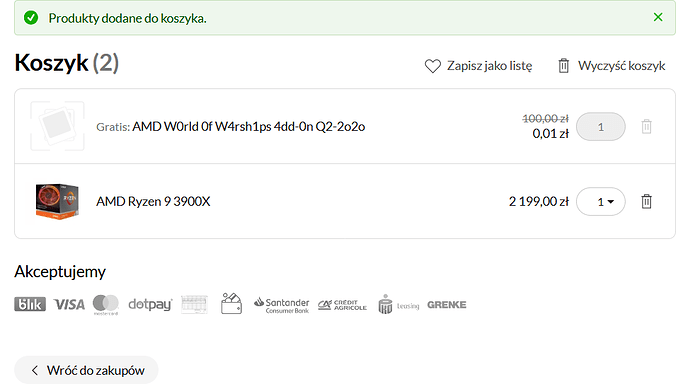Click the price '2 199,00 zł'

(539, 201)
